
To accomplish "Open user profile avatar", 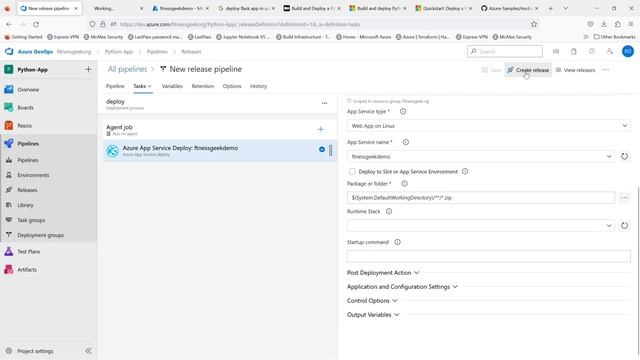I will [x=628, y=51].
